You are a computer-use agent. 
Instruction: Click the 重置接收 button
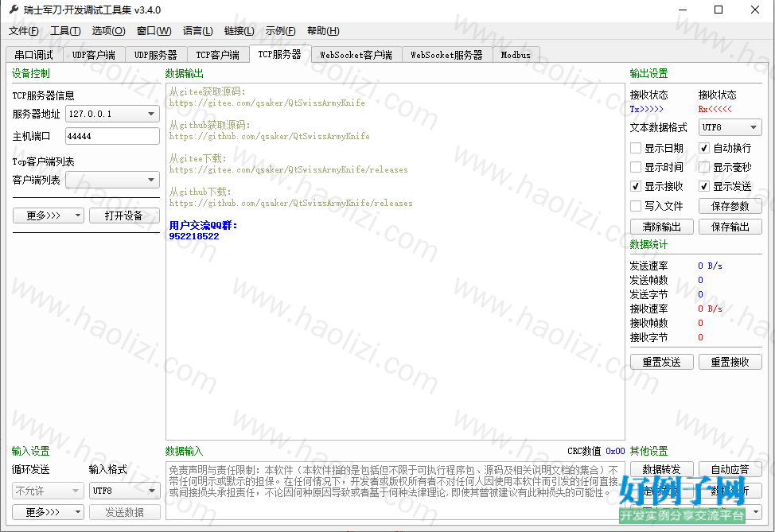click(x=730, y=362)
